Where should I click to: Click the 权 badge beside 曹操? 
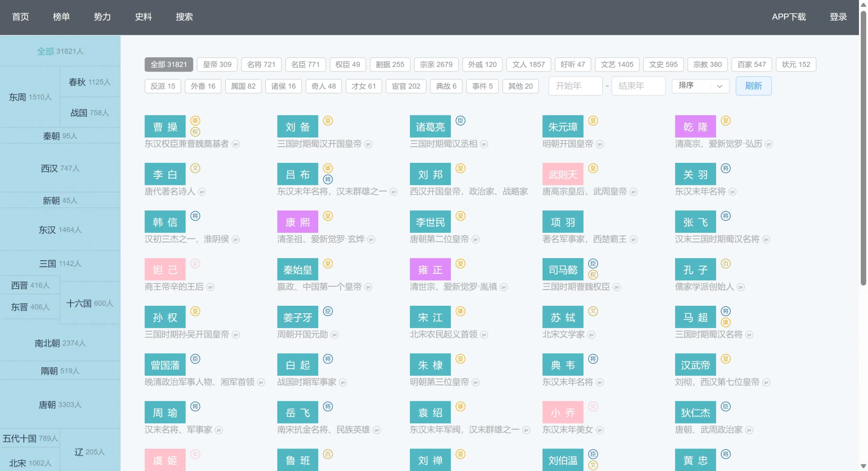195,132
